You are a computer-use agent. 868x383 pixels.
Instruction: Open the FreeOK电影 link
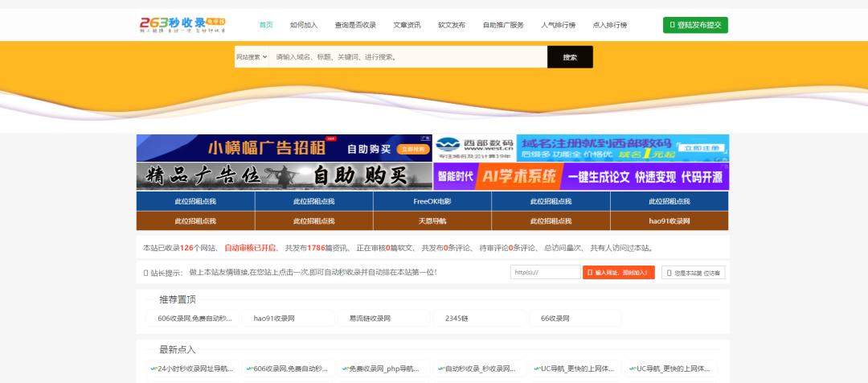432,201
